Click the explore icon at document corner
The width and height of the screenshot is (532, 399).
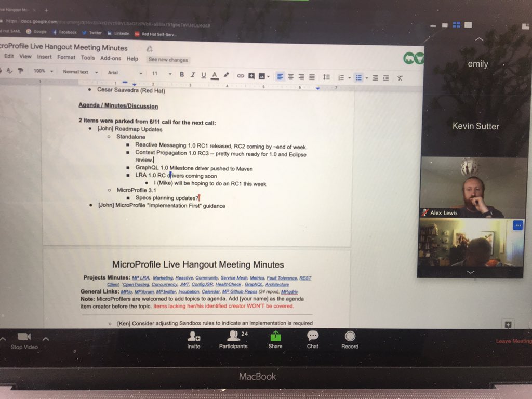tap(508, 325)
